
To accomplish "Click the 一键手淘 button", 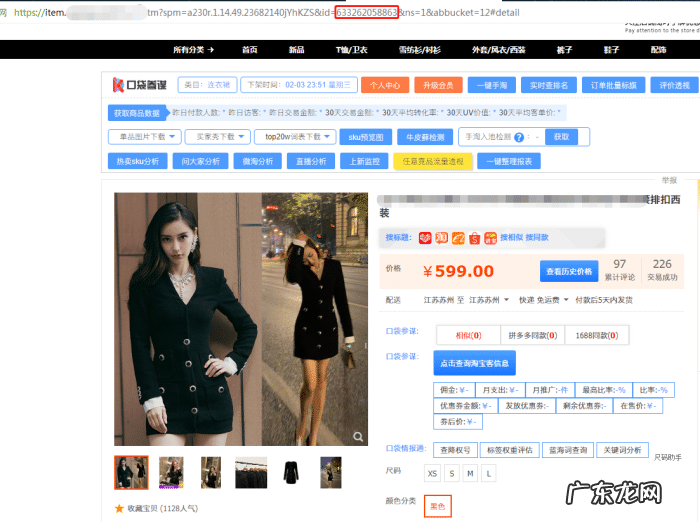I will (492, 85).
